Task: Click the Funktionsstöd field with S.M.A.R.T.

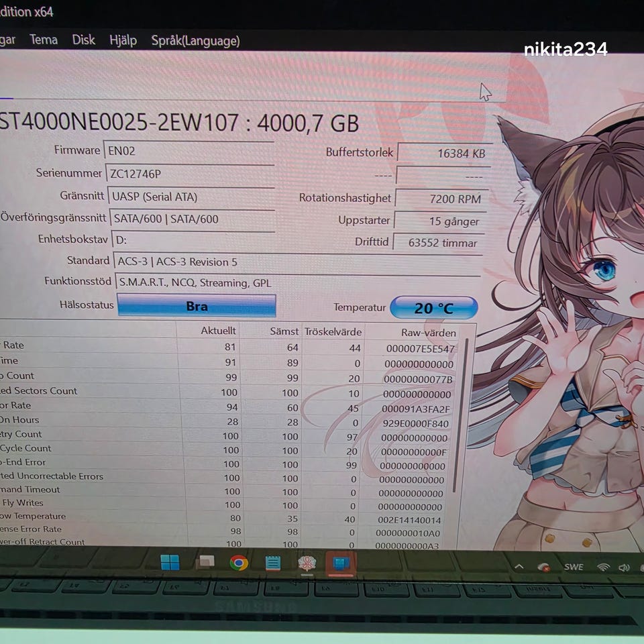Action: tap(298, 283)
